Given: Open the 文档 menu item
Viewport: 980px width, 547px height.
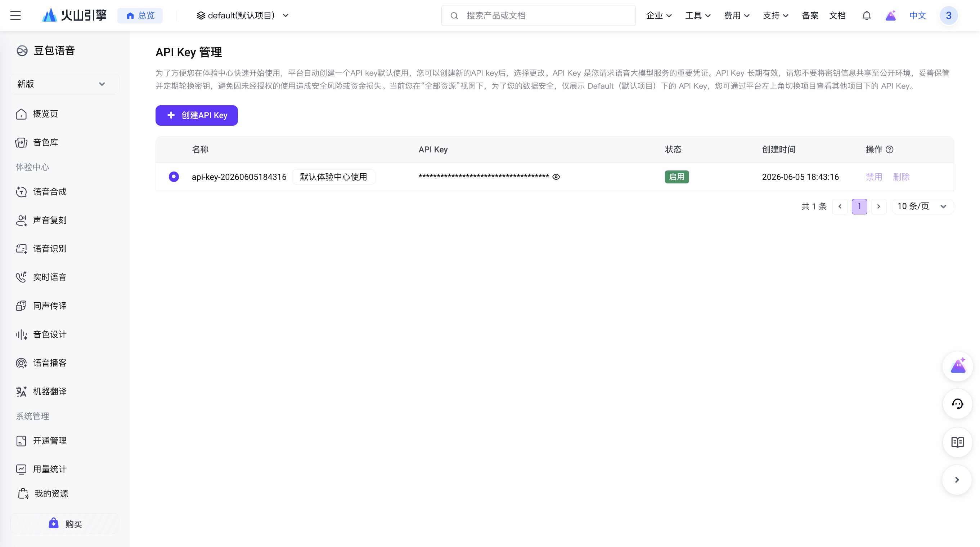Looking at the screenshot, I should 837,15.
